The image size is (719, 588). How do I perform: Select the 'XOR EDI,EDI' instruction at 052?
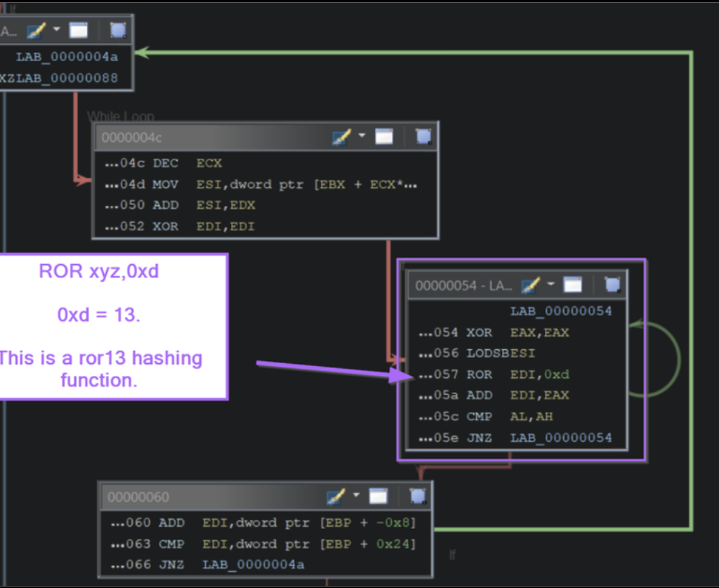point(180,226)
